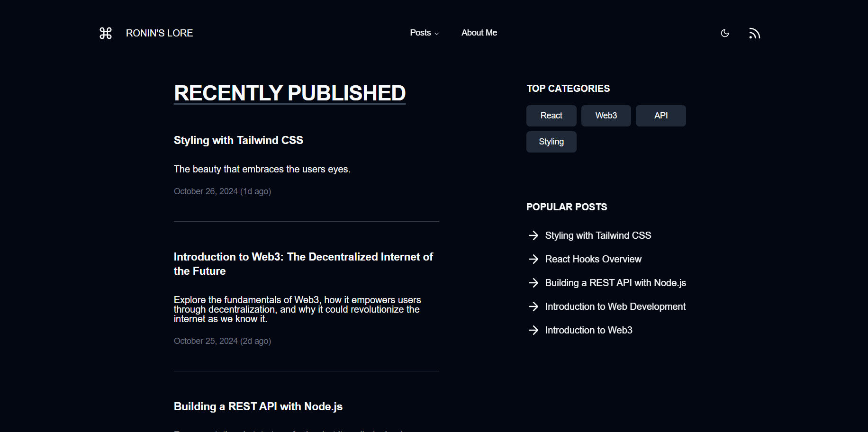
Task: Filter by the Web3 category
Action: 606,116
